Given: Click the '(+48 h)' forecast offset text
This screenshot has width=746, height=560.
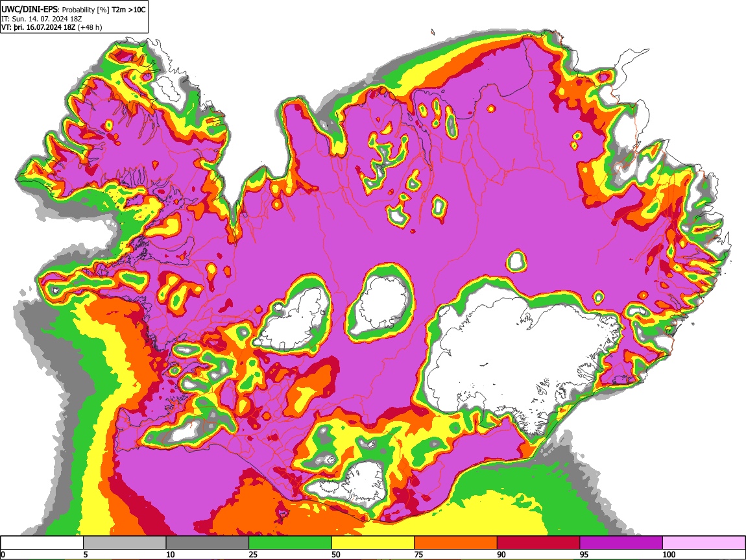Looking at the screenshot, I should tap(90, 27).
